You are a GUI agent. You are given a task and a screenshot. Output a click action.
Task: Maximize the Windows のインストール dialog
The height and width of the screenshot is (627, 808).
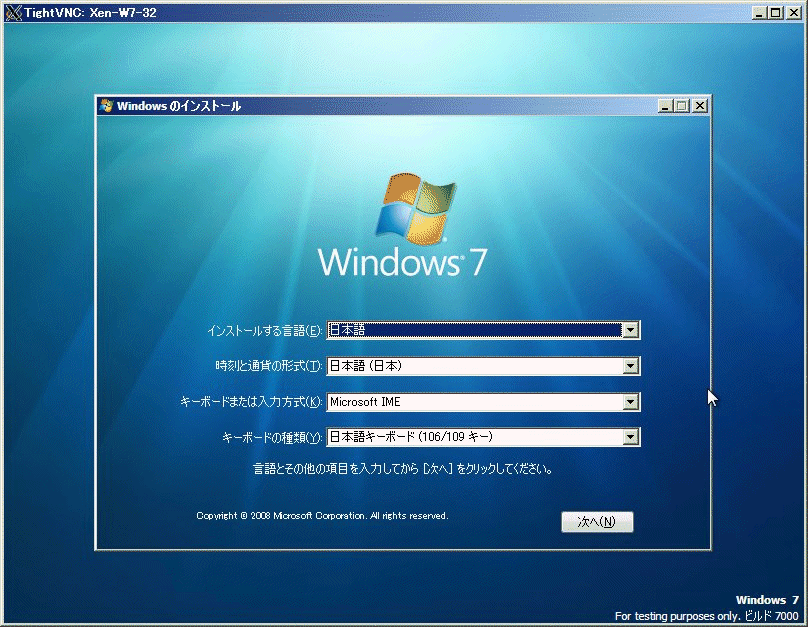[682, 106]
